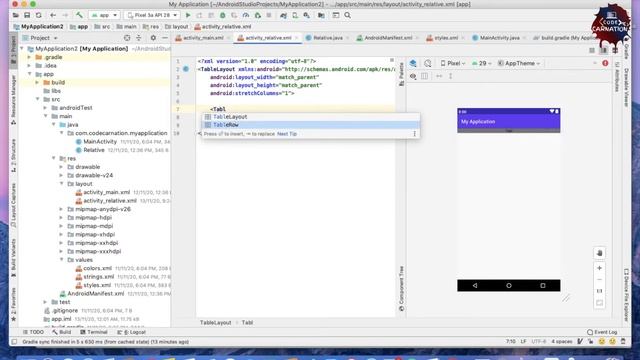Screen dimensions: 640x360
Task: Open the Terminal tool window button
Action: [x=94, y=332]
